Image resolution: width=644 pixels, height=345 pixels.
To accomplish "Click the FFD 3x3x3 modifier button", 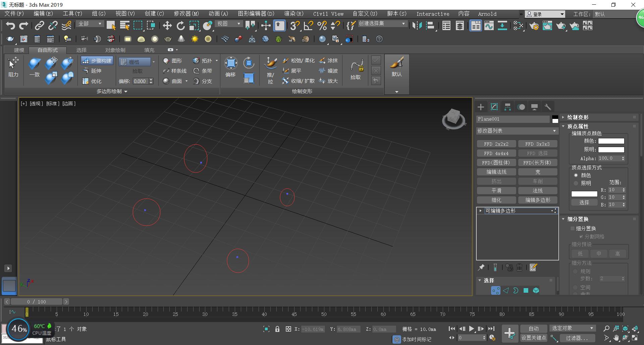I will (537, 144).
